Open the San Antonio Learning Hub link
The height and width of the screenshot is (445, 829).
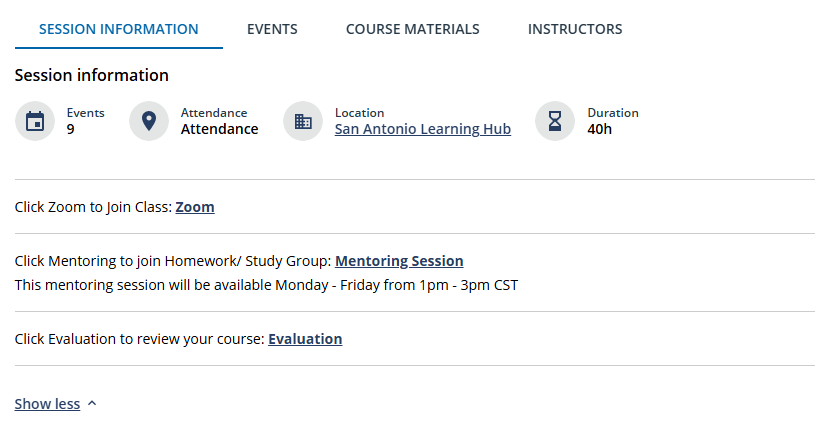pos(422,129)
